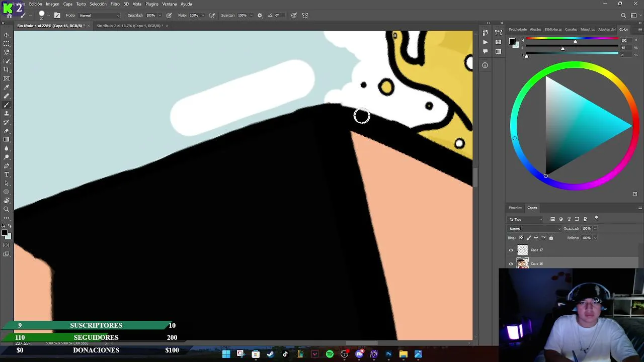Select the Clone Stamp tool
644x362 pixels.
7,114
